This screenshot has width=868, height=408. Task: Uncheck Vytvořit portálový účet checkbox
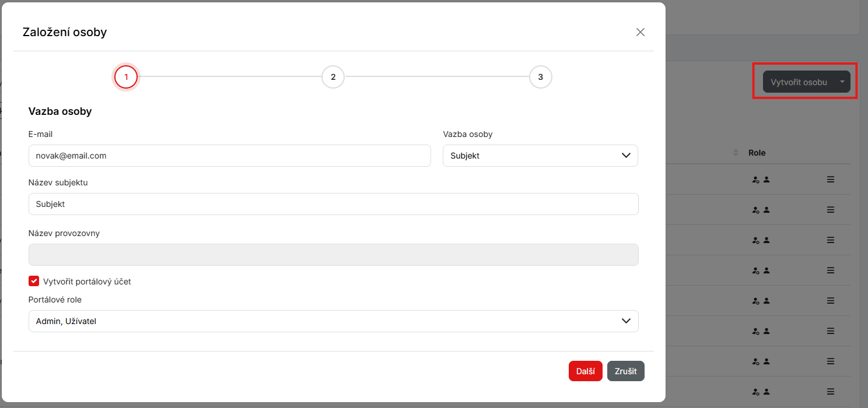tap(34, 282)
